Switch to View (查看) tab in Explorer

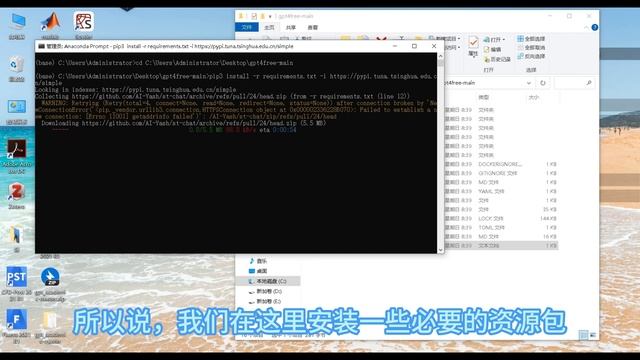(x=313, y=27)
